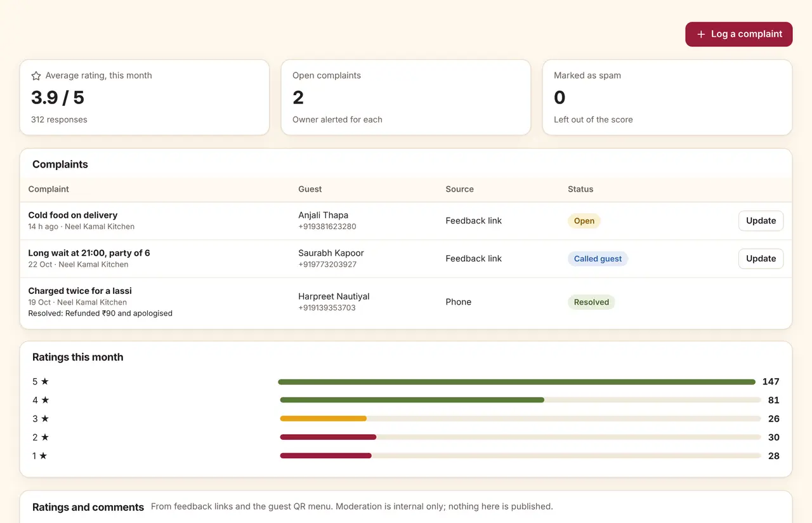
Task: Select the "Charged twice for a lassi" title
Action: tap(80, 291)
